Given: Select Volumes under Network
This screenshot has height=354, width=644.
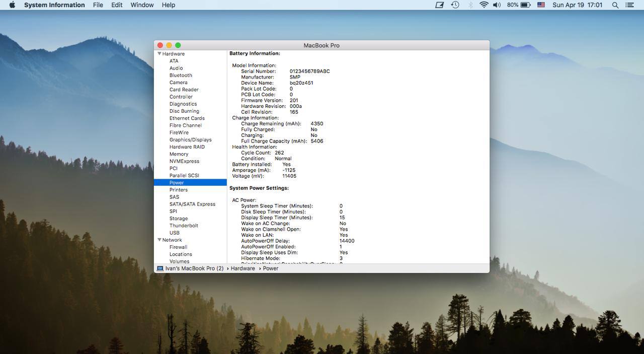Looking at the screenshot, I should (180, 261).
